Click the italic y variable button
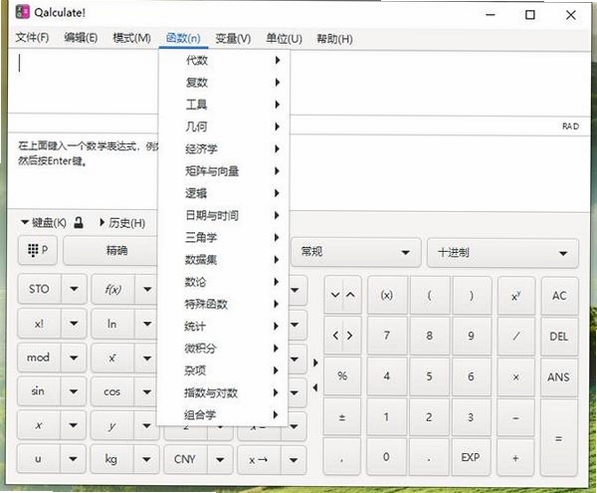The image size is (597, 493). (112, 425)
